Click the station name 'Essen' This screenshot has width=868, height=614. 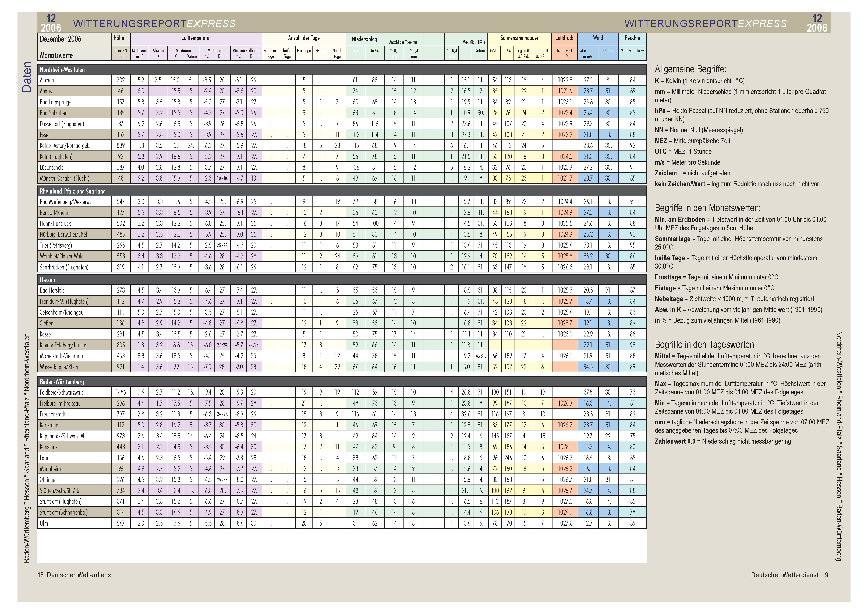(45, 135)
